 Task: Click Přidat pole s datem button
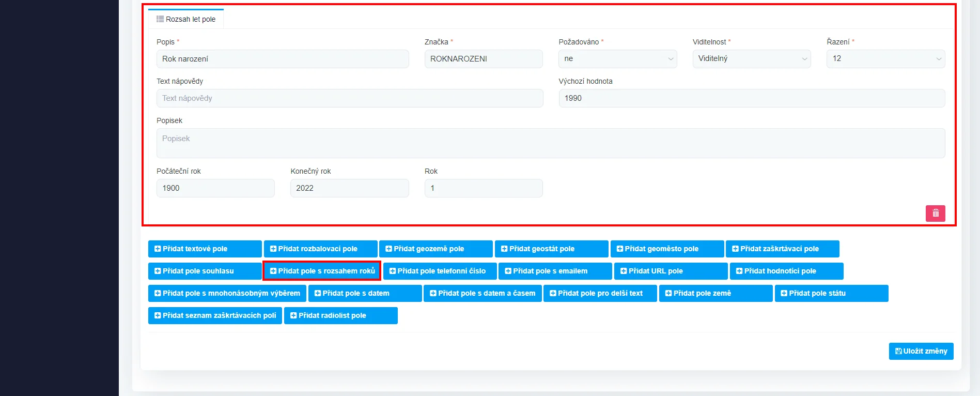tap(365, 293)
